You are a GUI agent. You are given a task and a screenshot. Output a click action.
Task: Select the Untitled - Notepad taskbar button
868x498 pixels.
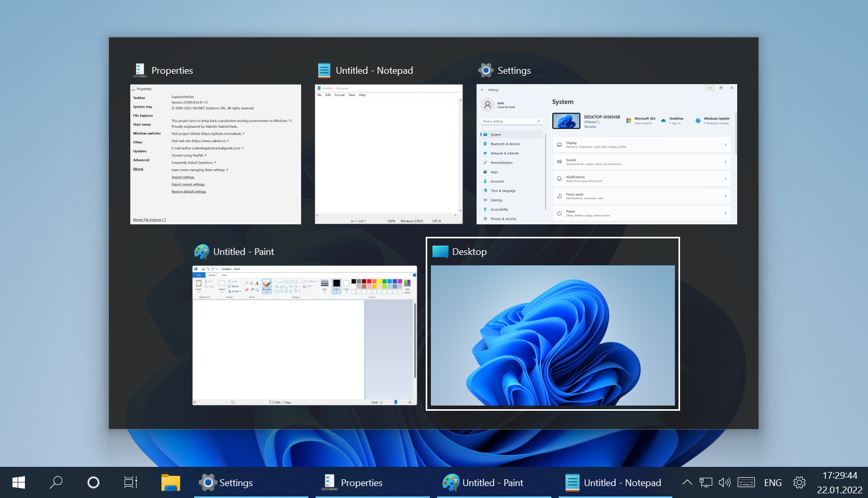[616, 482]
